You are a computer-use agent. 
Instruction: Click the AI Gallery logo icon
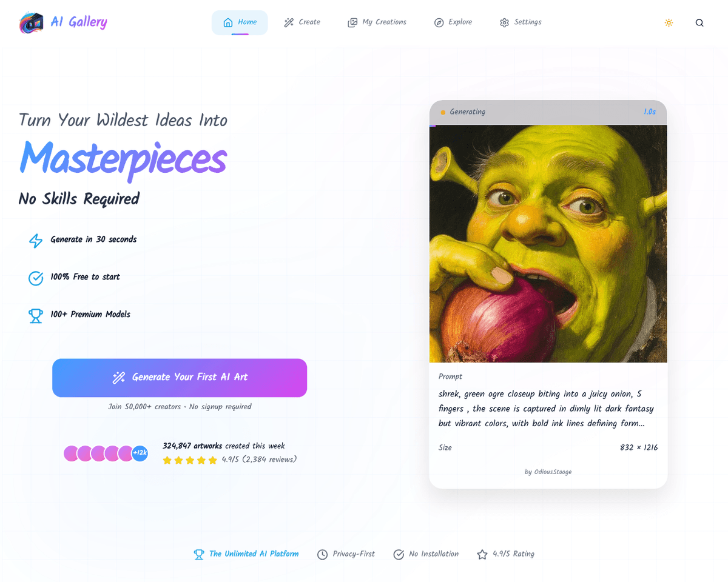pyautogui.click(x=31, y=23)
